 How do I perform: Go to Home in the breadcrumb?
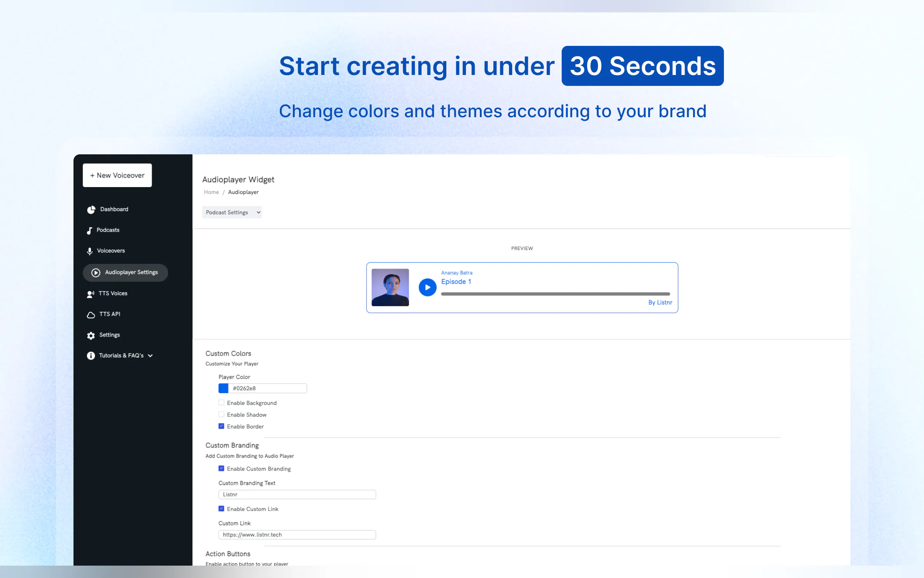(211, 192)
